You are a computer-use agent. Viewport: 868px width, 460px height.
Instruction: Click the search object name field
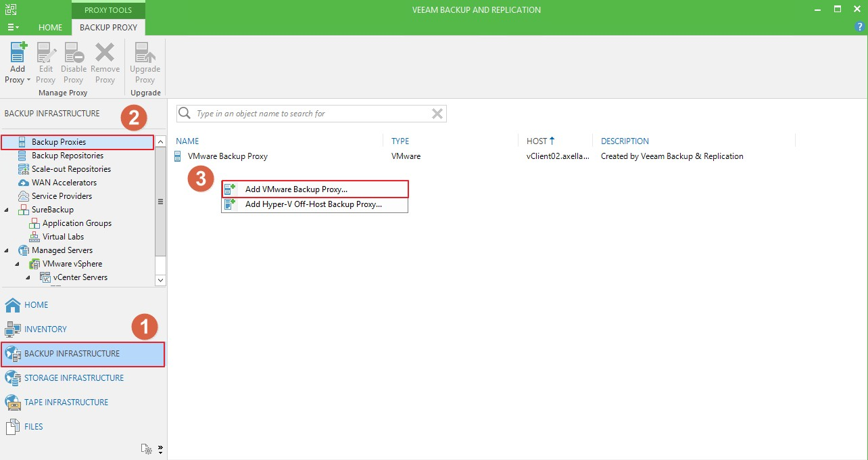coord(311,114)
